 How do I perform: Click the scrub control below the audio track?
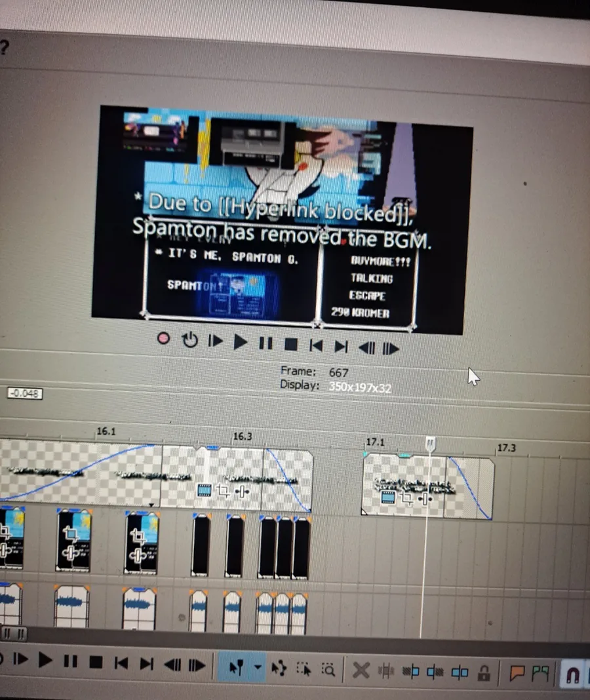[x=14, y=633]
